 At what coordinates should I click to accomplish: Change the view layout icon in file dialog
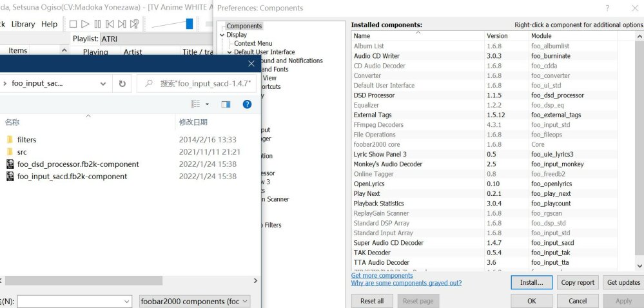tap(196, 104)
